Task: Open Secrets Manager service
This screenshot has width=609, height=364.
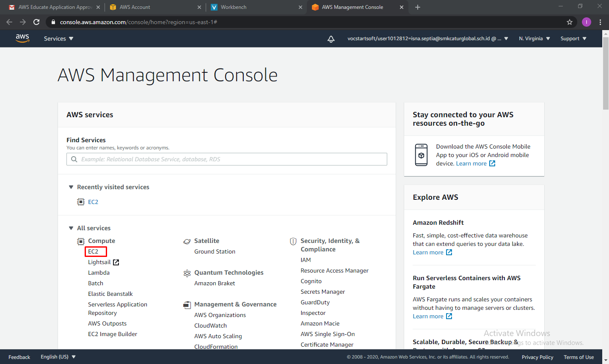Action: tap(323, 292)
